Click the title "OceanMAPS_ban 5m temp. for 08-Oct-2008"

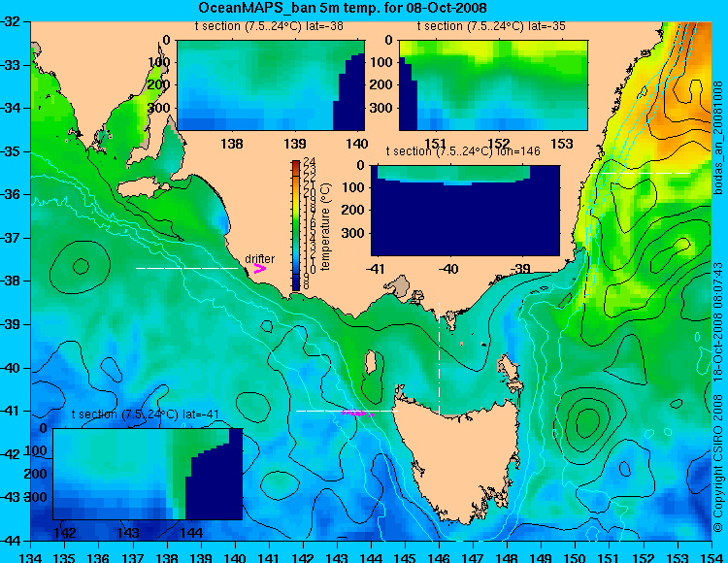coord(343,8)
